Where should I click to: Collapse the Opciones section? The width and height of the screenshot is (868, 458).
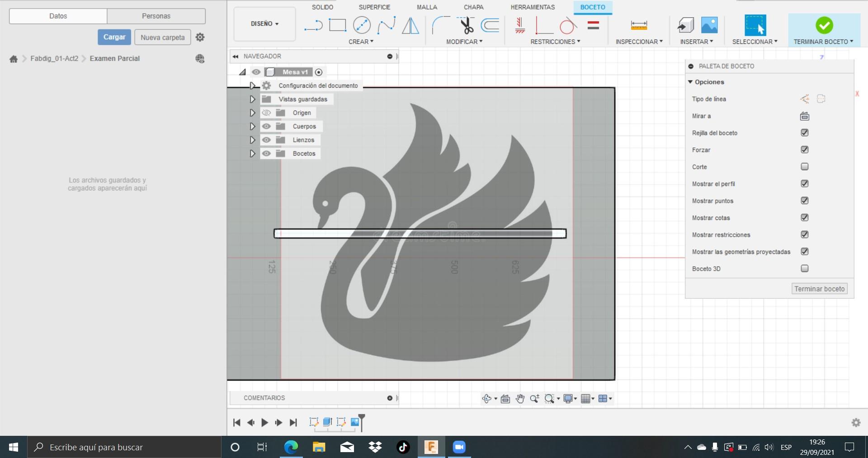point(690,82)
